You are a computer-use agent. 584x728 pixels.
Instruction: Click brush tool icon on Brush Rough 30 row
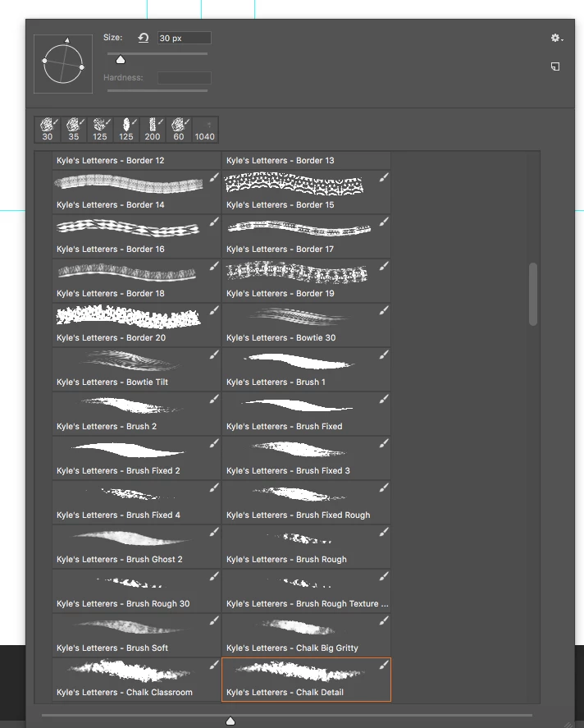coord(214,576)
